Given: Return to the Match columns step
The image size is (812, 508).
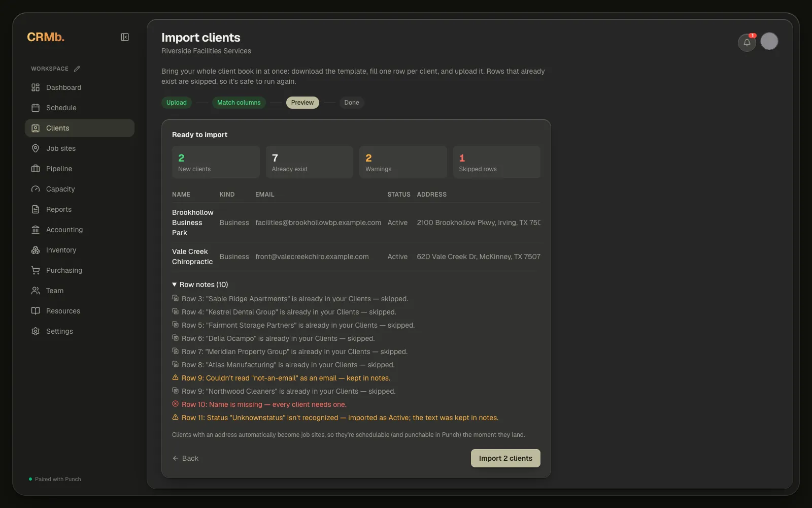Looking at the screenshot, I should pos(239,103).
